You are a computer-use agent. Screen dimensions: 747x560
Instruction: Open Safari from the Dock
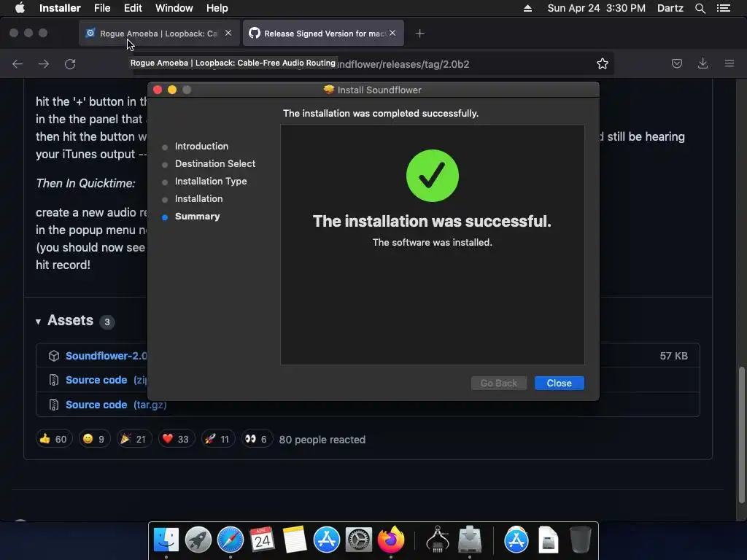(230, 540)
